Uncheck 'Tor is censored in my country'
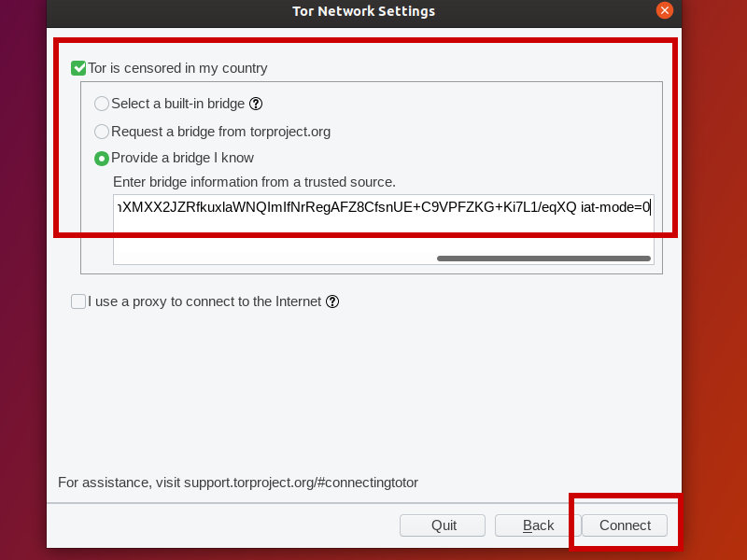The width and height of the screenshot is (747, 560). pos(78,68)
